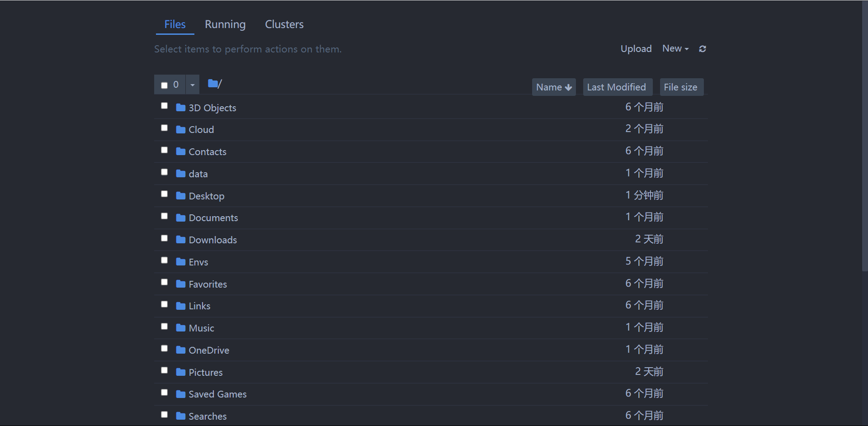868x426 pixels.
Task: Open the Downloads folder link
Action: [x=213, y=240]
